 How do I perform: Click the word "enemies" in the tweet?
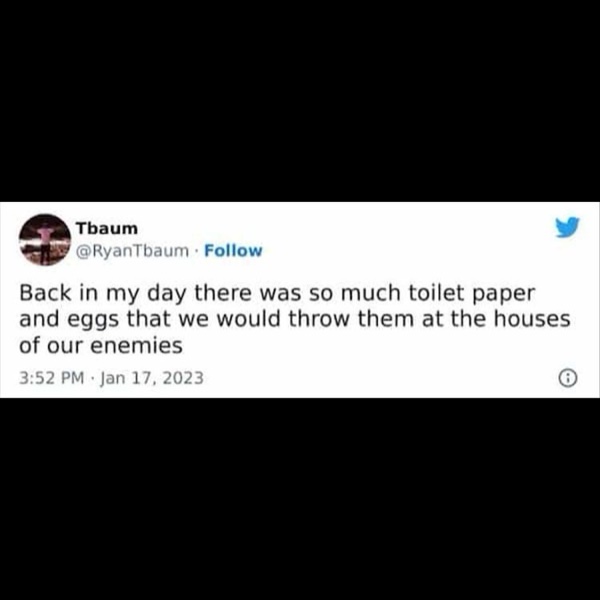coord(137,346)
